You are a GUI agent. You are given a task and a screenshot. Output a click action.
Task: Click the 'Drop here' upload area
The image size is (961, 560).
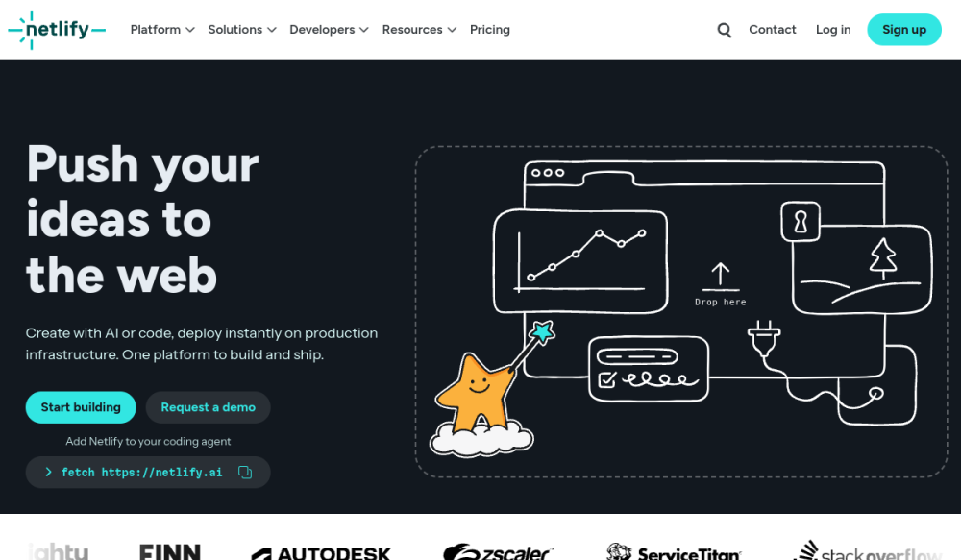721,284
